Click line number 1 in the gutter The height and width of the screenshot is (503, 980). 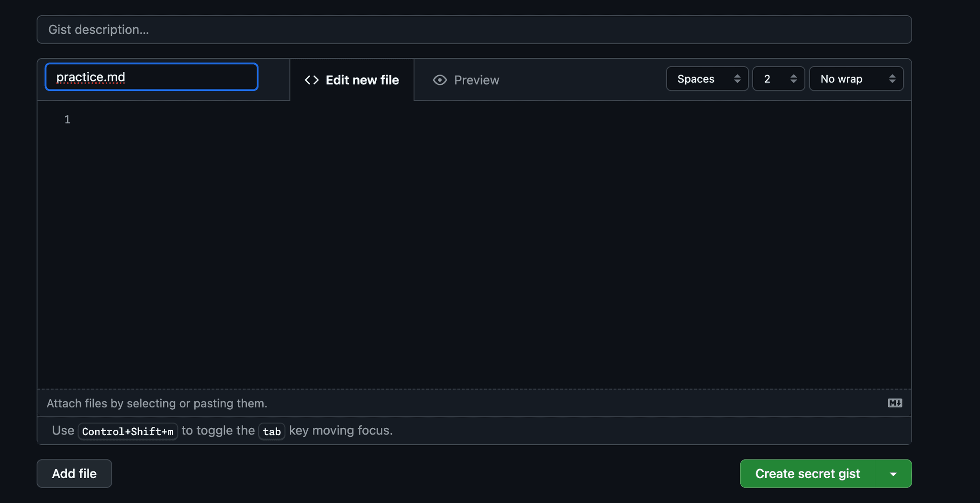click(x=67, y=120)
